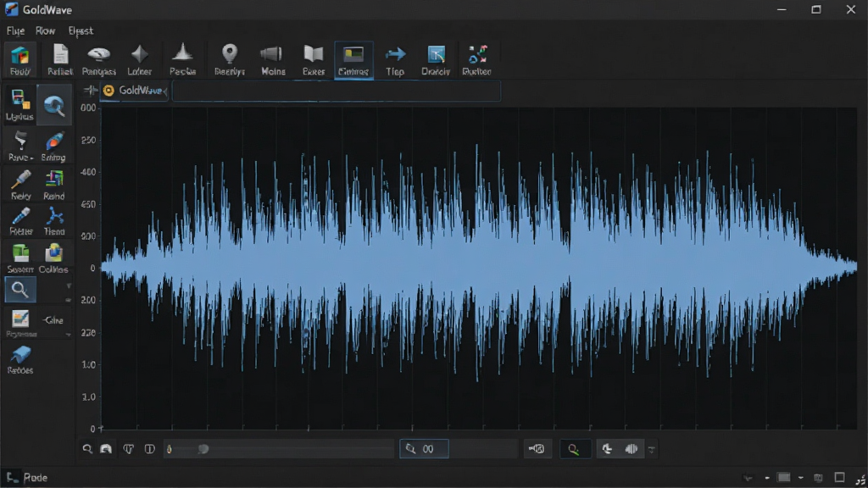
Task: Click the chart picture icon in sidebar
Action: coord(20,319)
